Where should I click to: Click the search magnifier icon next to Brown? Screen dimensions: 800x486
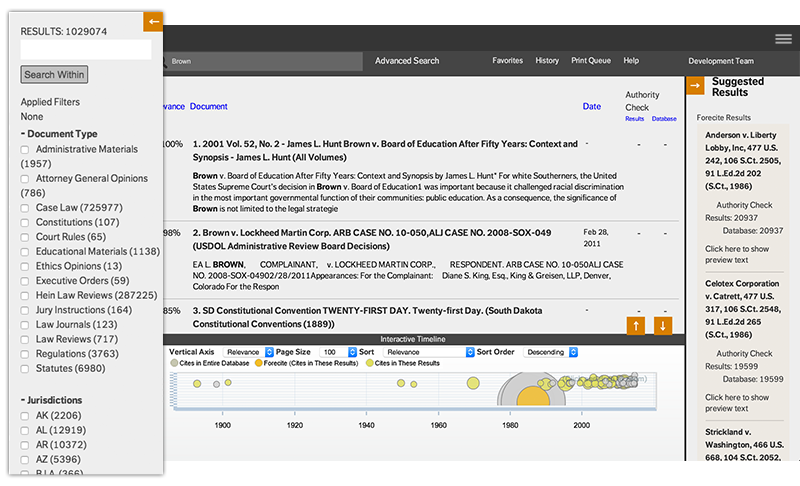pyautogui.click(x=162, y=61)
